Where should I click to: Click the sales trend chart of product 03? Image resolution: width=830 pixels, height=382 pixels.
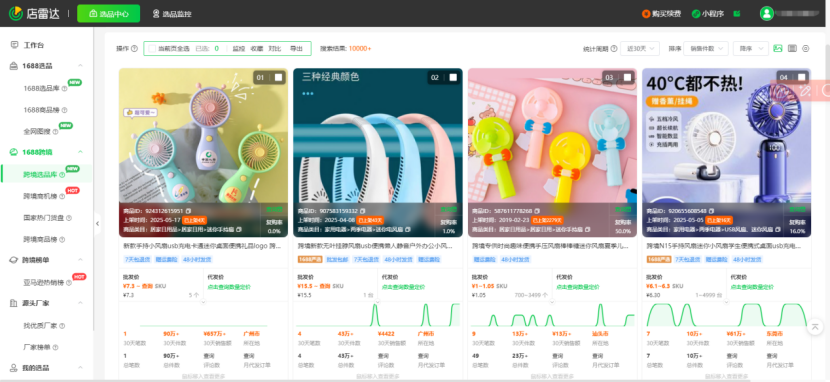553,315
